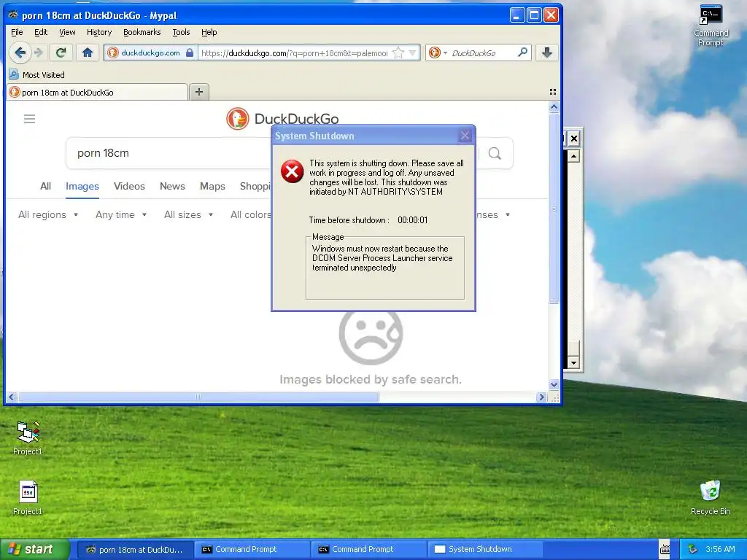This screenshot has height=560, width=747.
Task: Click the Command Prompt window scroll up arrow
Action: 573,156
